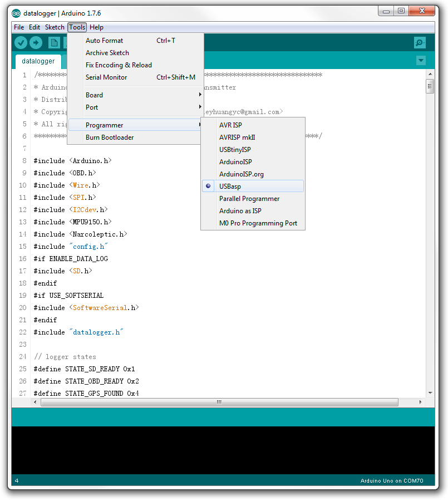Viewport: 448px width, 501px height.
Task: Click the '#include <Wire.h>' line
Action: click(67, 185)
